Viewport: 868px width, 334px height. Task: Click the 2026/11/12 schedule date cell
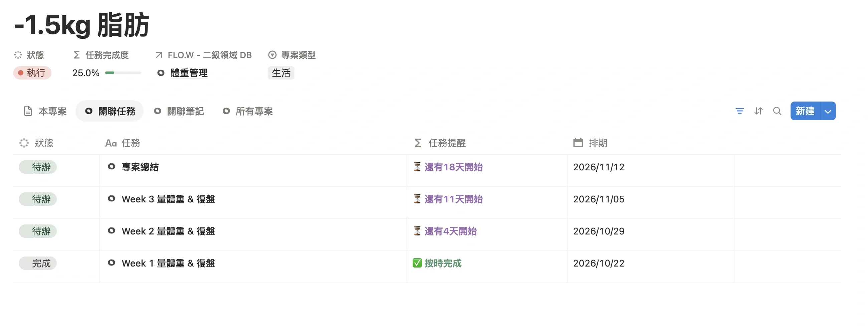[650, 171]
